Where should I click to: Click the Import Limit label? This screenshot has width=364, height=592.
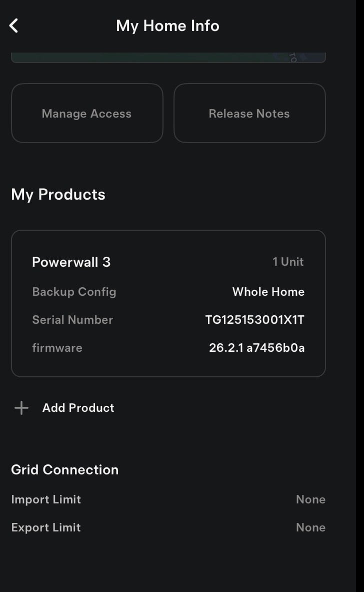46,499
